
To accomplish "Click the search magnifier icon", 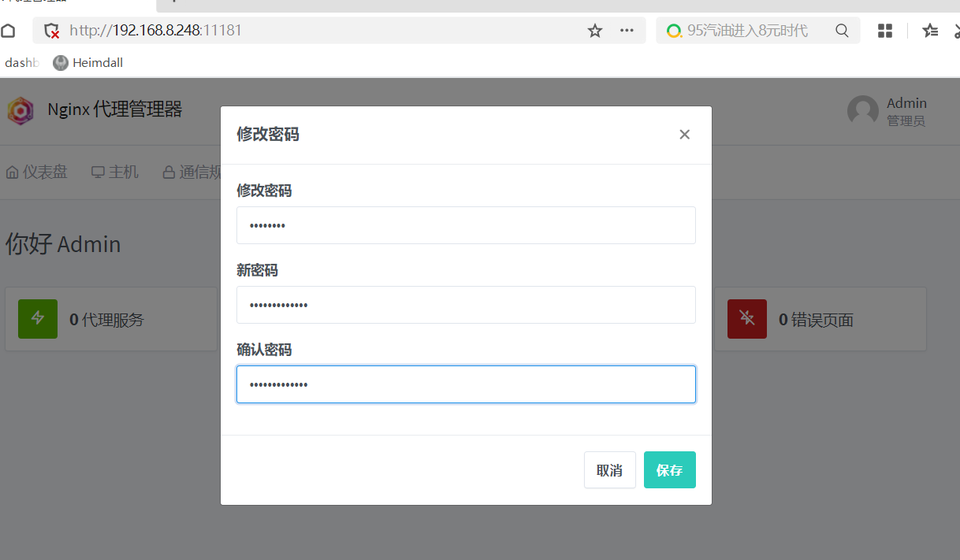I will pos(842,31).
